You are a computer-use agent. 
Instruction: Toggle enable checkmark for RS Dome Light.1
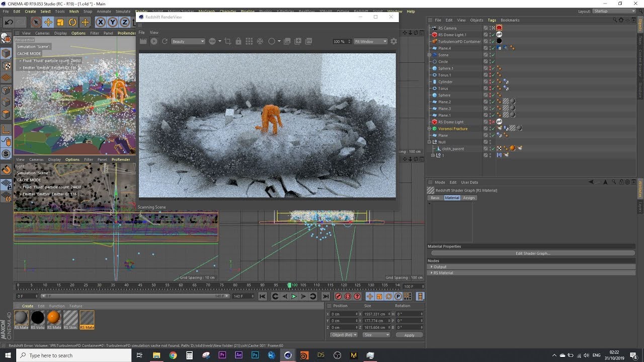tap(493, 35)
